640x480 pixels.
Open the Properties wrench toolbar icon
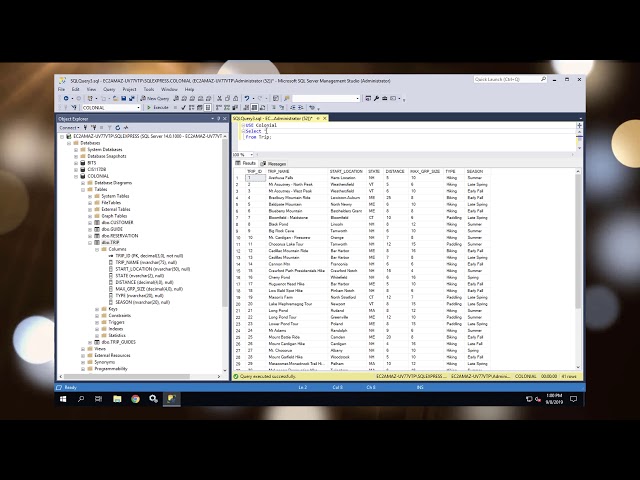click(x=376, y=98)
